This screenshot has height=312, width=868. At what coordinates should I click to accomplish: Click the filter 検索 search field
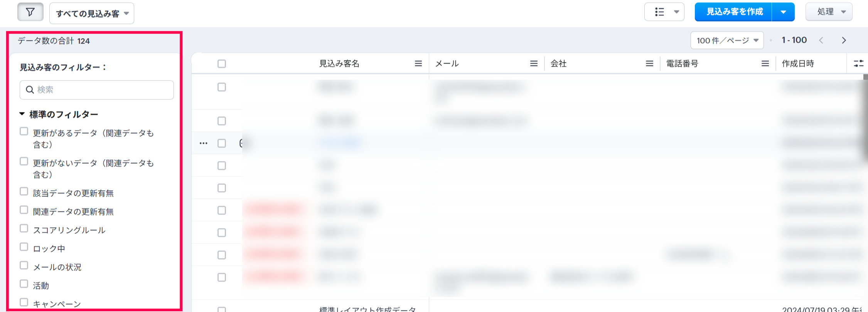pos(97,90)
